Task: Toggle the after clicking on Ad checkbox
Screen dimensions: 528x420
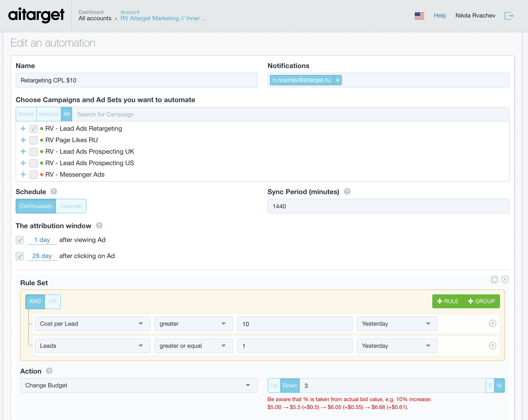Action: pos(20,256)
